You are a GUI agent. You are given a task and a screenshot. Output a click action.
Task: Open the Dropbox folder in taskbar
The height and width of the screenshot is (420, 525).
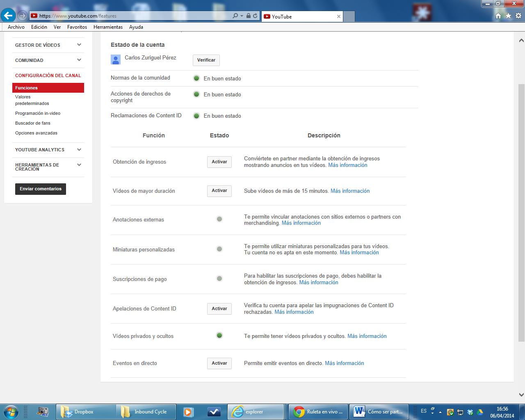point(85,411)
